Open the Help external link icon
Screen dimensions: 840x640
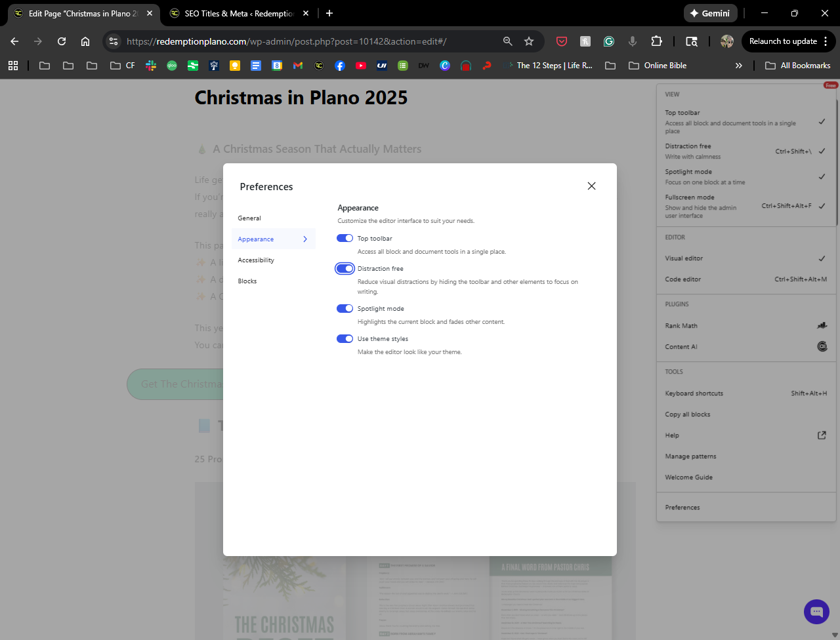[822, 435]
